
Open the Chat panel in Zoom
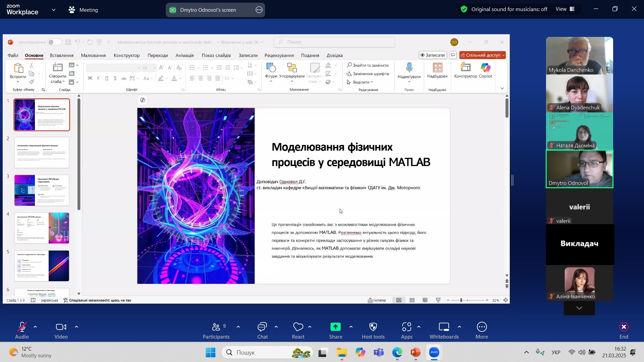point(262,330)
